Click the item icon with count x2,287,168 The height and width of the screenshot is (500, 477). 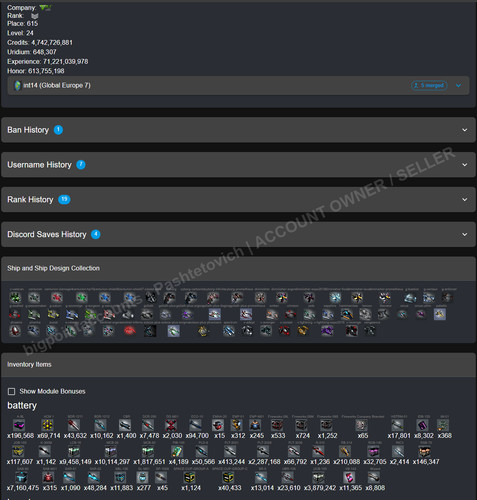click(x=263, y=452)
